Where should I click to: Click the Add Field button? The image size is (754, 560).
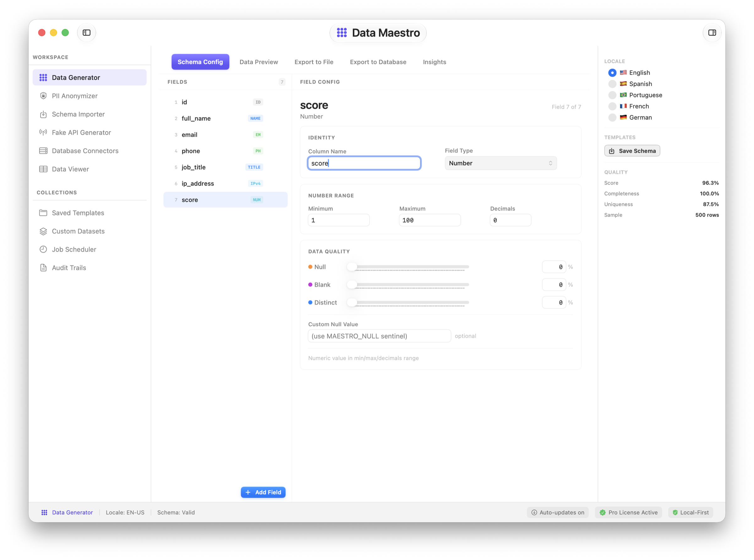click(x=263, y=492)
